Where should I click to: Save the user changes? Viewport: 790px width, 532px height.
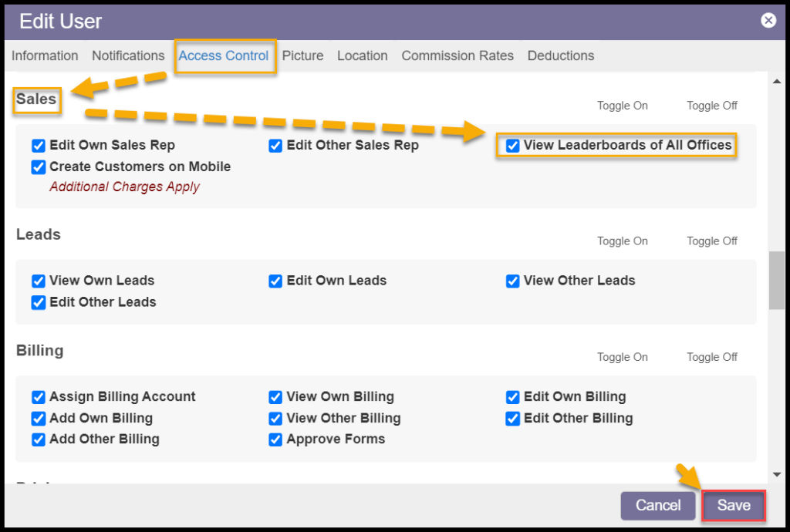pos(733,506)
